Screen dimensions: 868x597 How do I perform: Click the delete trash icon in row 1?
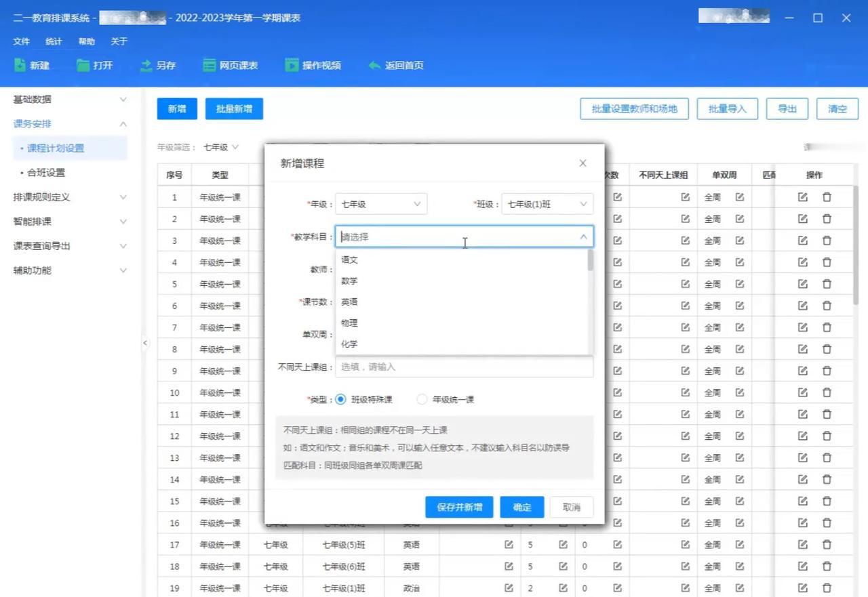click(x=827, y=197)
